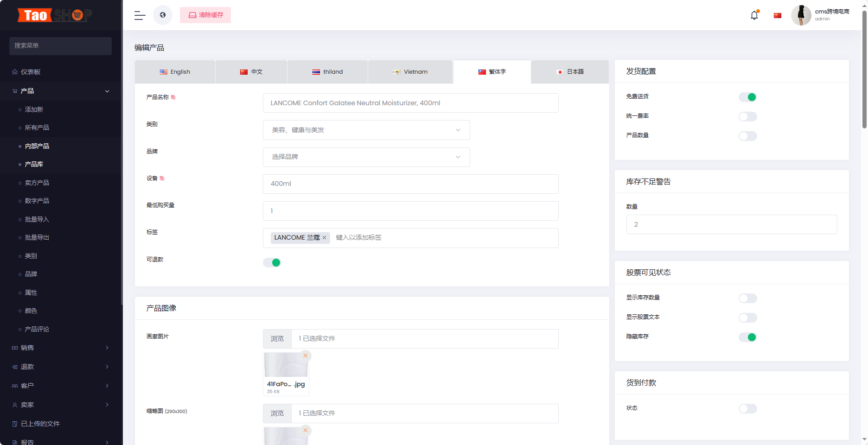The height and width of the screenshot is (445, 868).
Task: Remove the LANCOME 兰蔻 tag
Action: [x=325, y=238]
